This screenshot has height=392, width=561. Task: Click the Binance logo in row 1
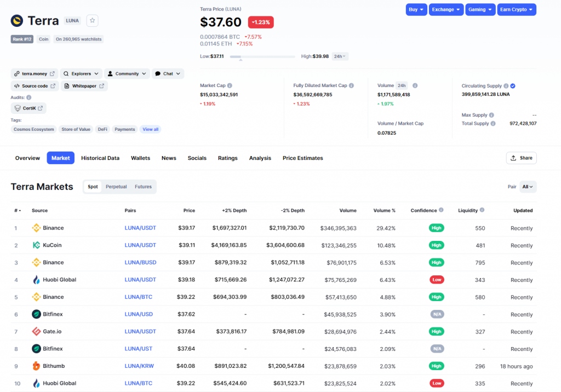tap(36, 228)
